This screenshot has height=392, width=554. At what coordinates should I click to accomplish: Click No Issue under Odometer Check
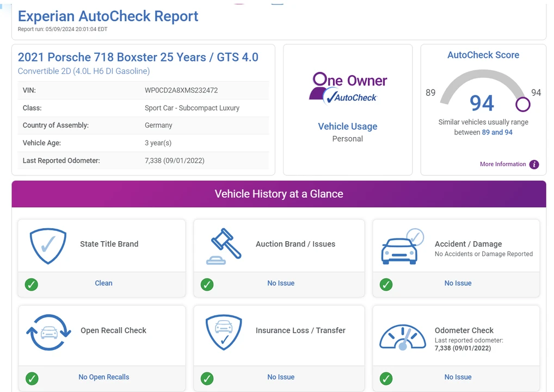point(458,377)
